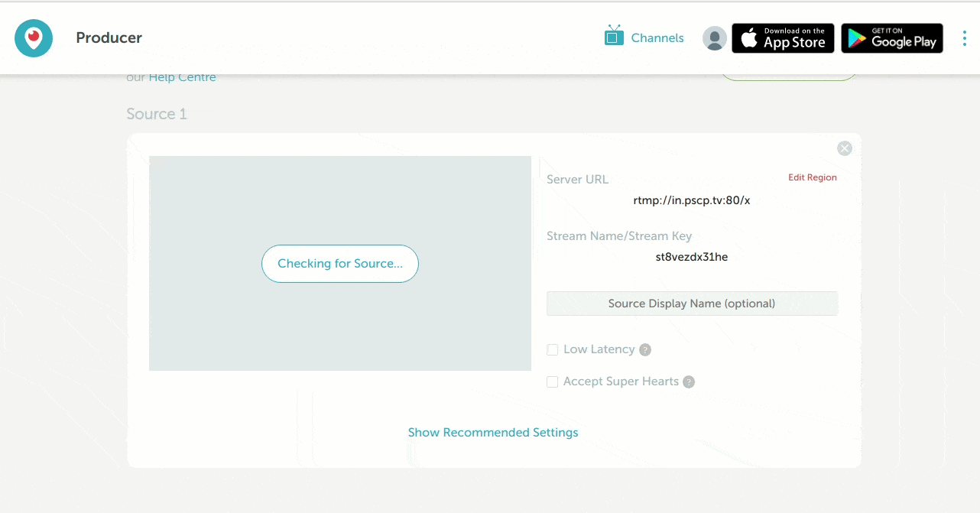Enable the Accept Super Hearts checkbox
The height and width of the screenshot is (513, 980).
click(x=552, y=382)
